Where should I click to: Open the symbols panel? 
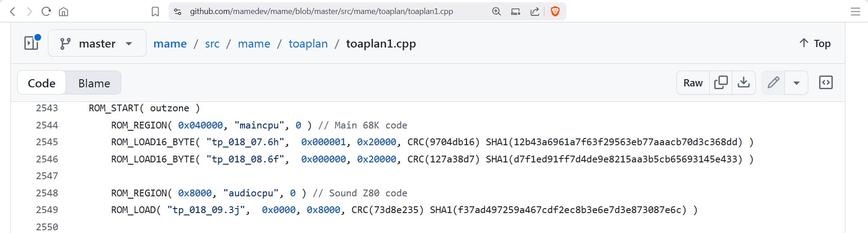(x=826, y=83)
